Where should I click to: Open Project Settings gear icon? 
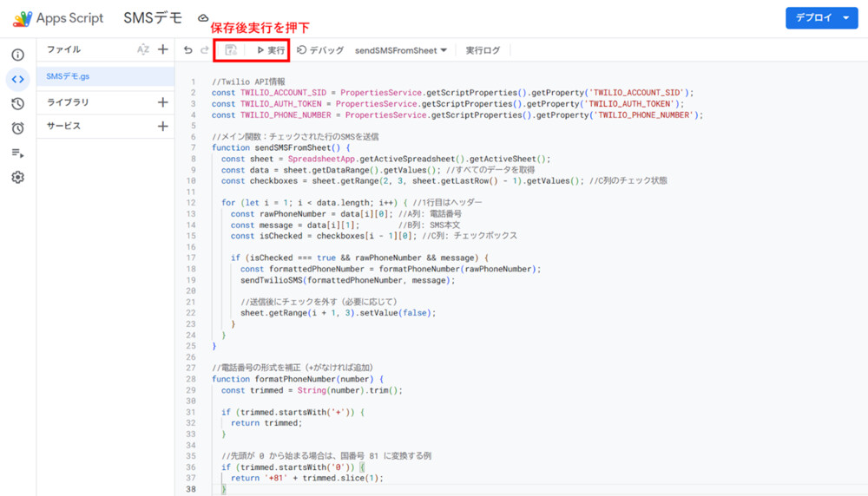(17, 178)
